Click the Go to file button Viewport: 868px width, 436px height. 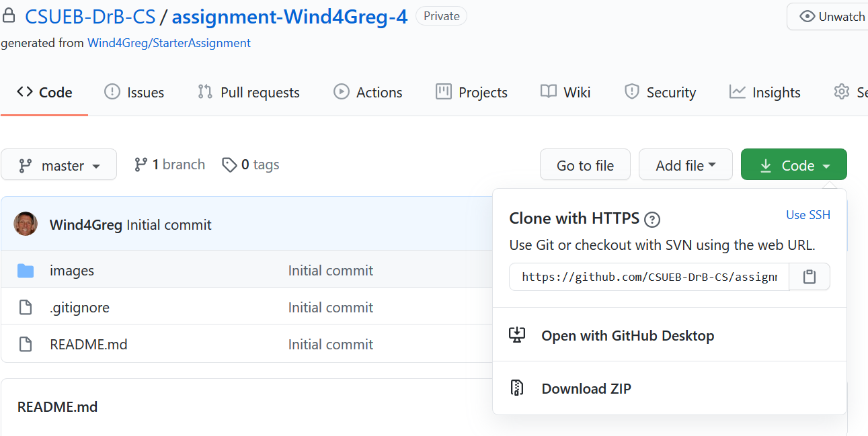pyautogui.click(x=585, y=165)
